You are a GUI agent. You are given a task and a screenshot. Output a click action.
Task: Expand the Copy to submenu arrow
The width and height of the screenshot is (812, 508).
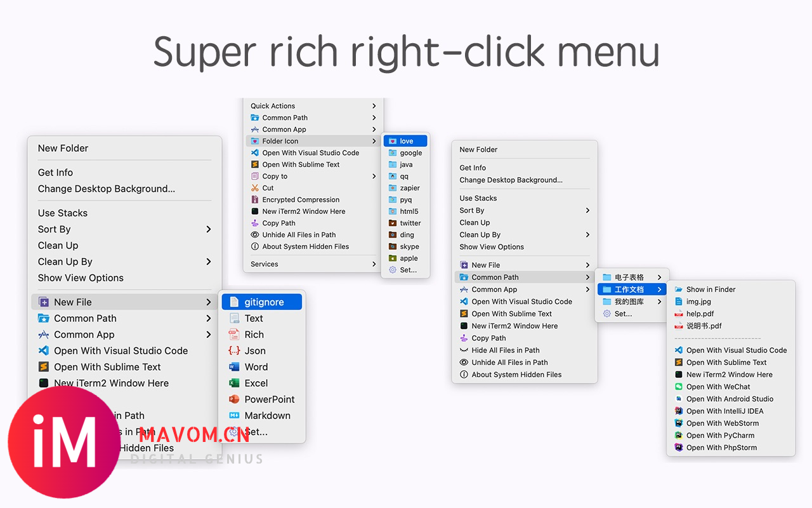(x=374, y=177)
